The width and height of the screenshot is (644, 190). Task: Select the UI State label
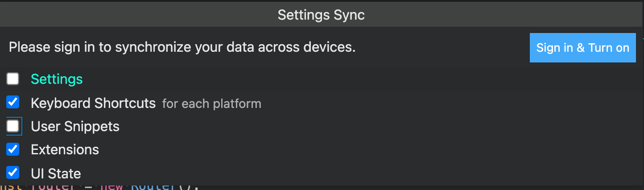coord(56,173)
